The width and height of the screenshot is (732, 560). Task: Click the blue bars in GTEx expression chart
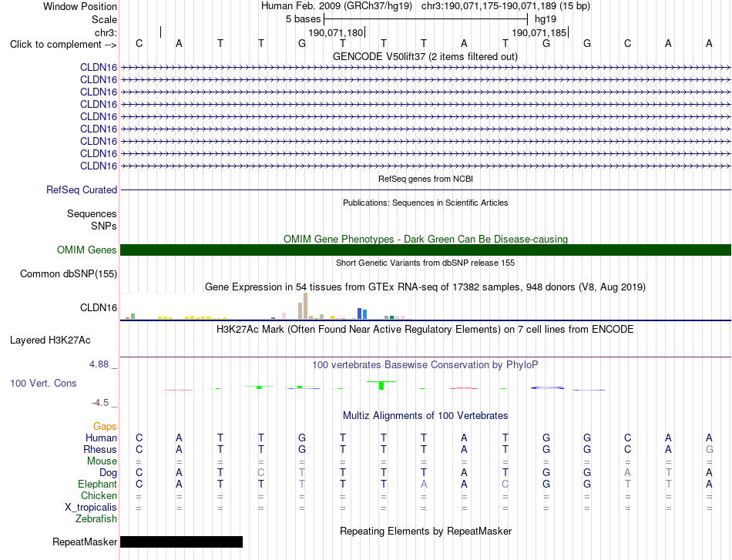pyautogui.click(x=362, y=314)
